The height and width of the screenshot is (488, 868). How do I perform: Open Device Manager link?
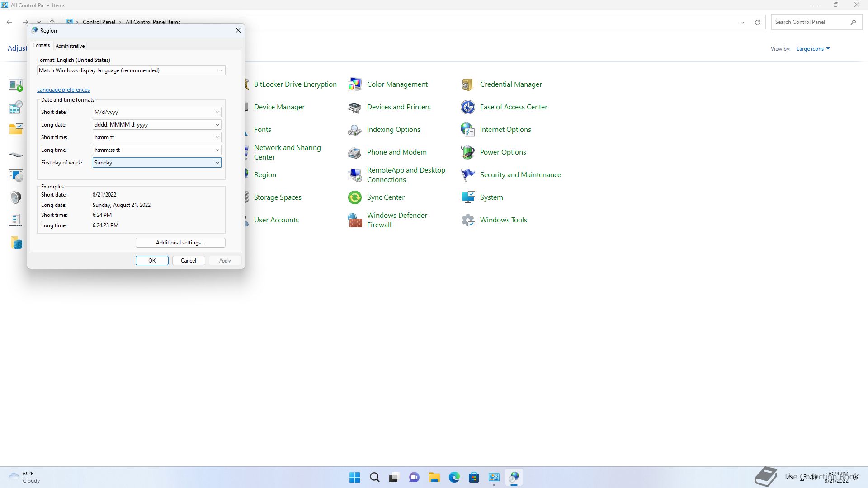pos(279,107)
